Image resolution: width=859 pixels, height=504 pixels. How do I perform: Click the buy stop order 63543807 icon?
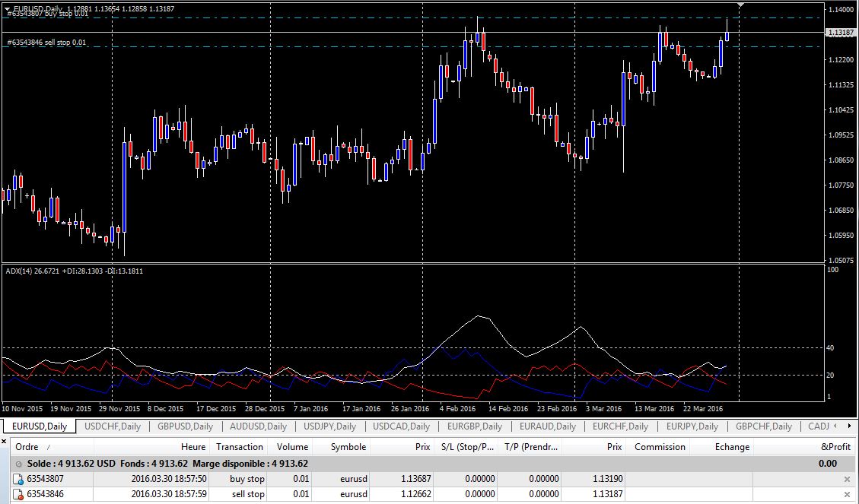click(x=19, y=480)
